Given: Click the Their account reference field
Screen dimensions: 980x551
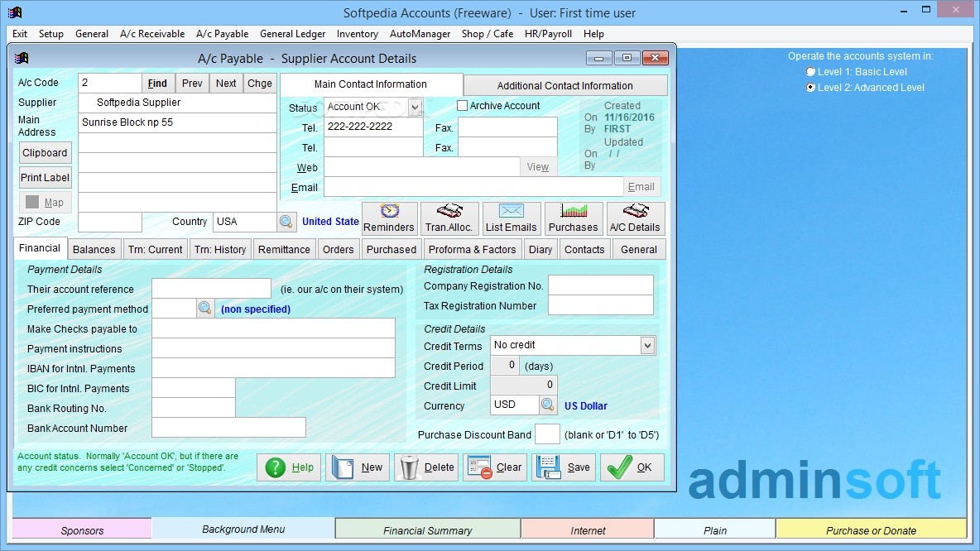Looking at the screenshot, I should 211,289.
